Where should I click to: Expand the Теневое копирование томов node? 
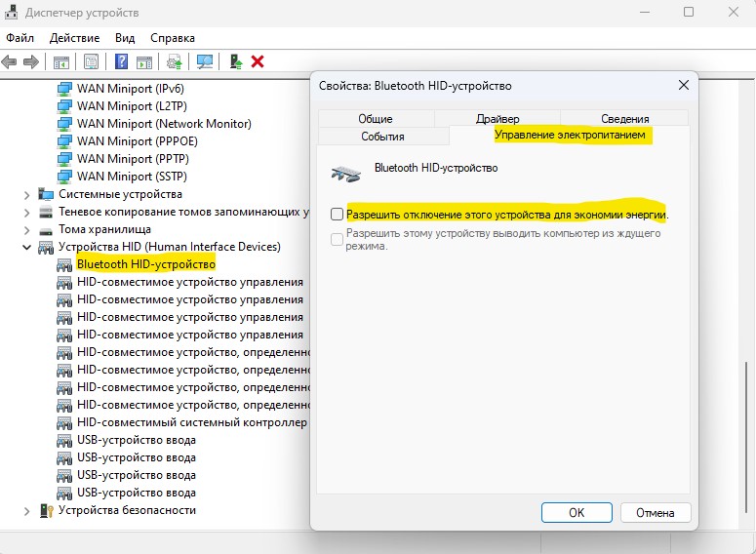[26, 213]
